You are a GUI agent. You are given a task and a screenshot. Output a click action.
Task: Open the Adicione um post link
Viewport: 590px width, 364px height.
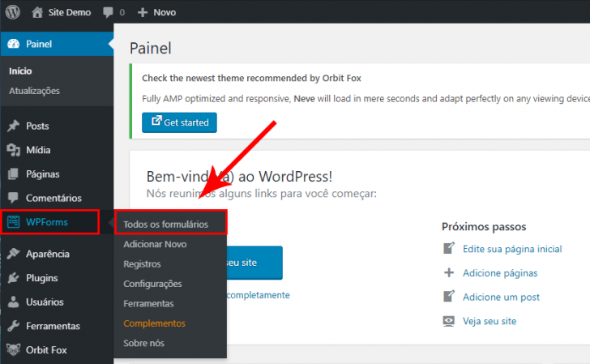pos(501,298)
